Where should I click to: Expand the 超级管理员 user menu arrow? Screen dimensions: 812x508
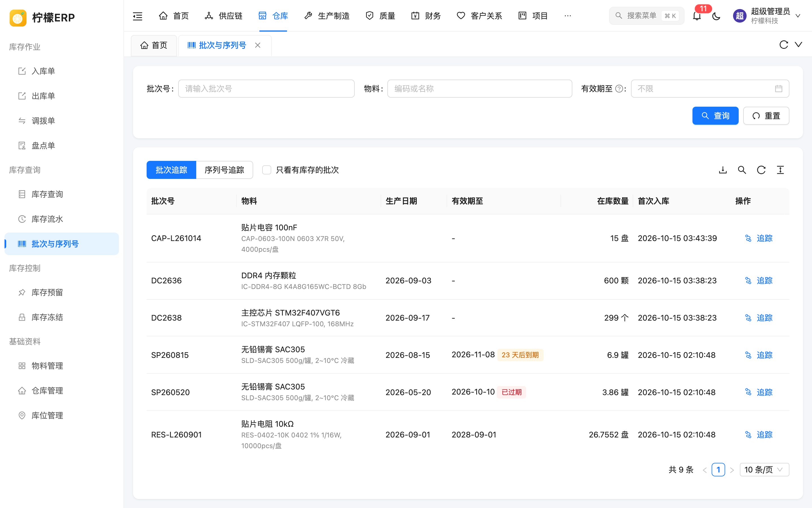click(x=798, y=16)
